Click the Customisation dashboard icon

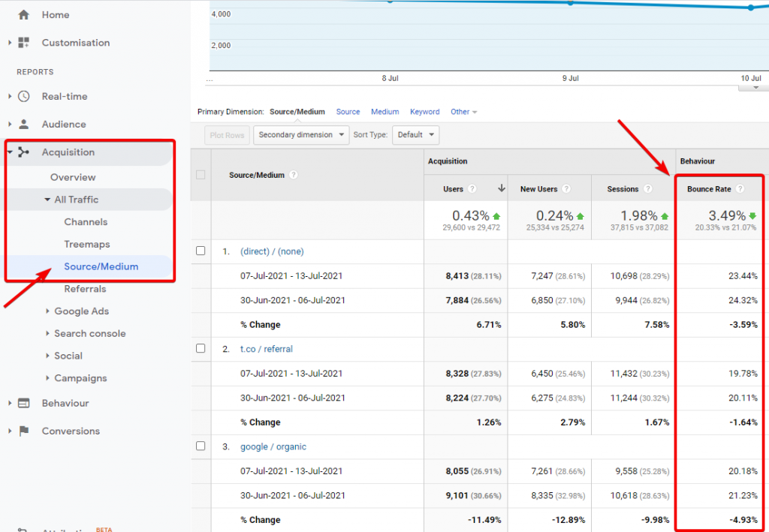click(x=24, y=43)
